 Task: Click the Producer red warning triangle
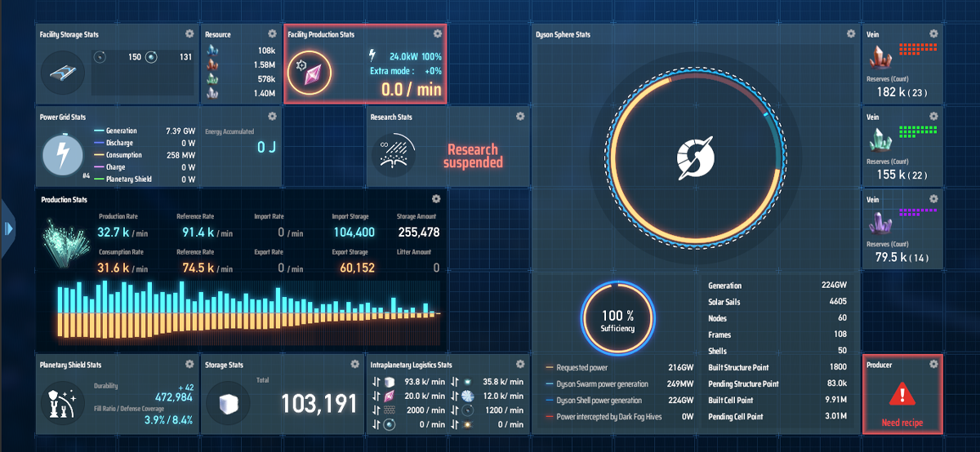click(902, 396)
